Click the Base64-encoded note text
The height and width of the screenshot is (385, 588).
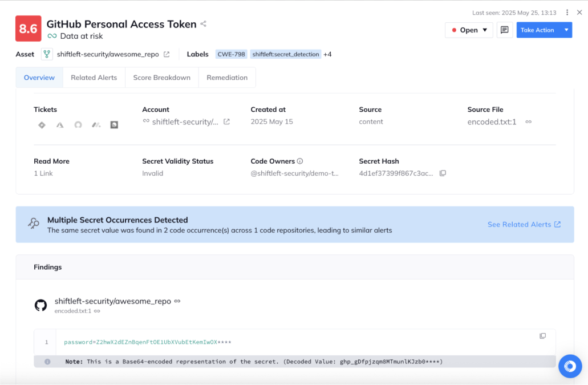(254, 362)
